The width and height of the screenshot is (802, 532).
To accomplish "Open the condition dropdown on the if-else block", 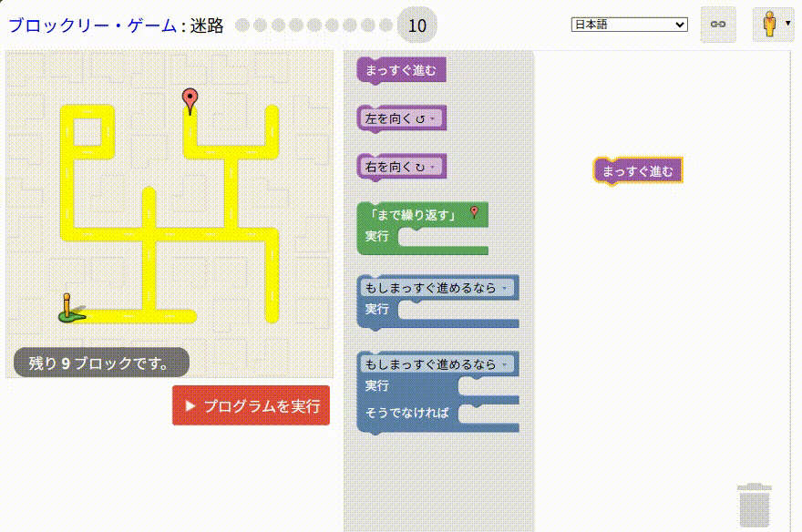I will coord(437,363).
